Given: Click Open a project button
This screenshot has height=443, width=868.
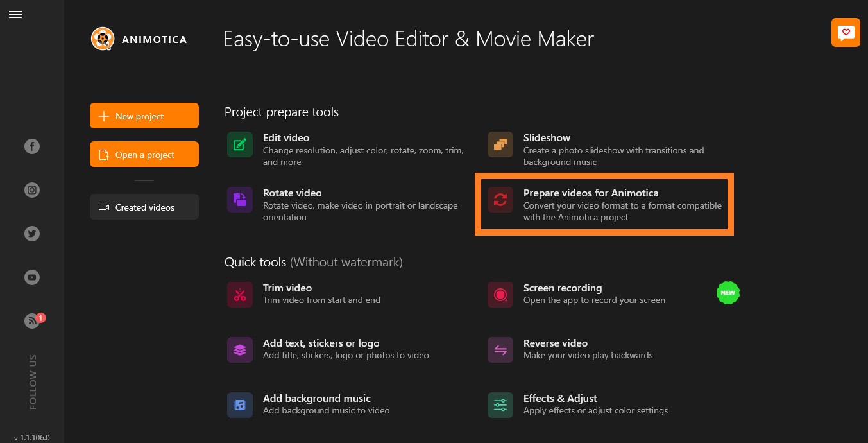Looking at the screenshot, I should [x=144, y=154].
